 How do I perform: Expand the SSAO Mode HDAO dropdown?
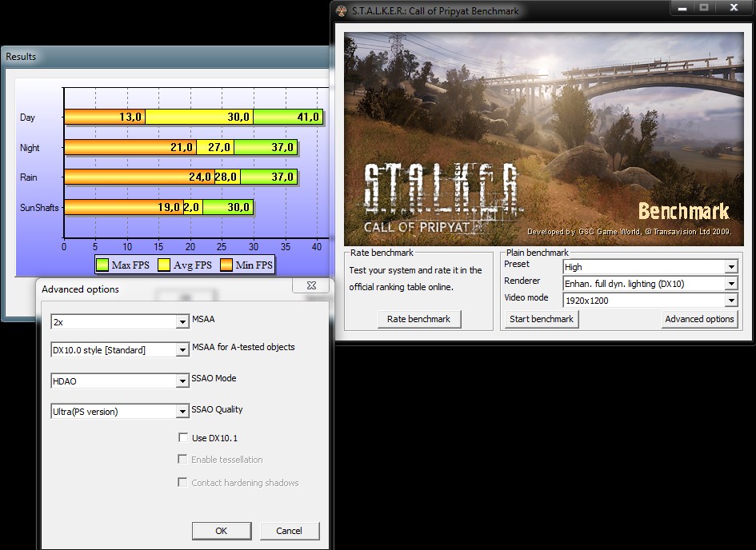(182, 381)
